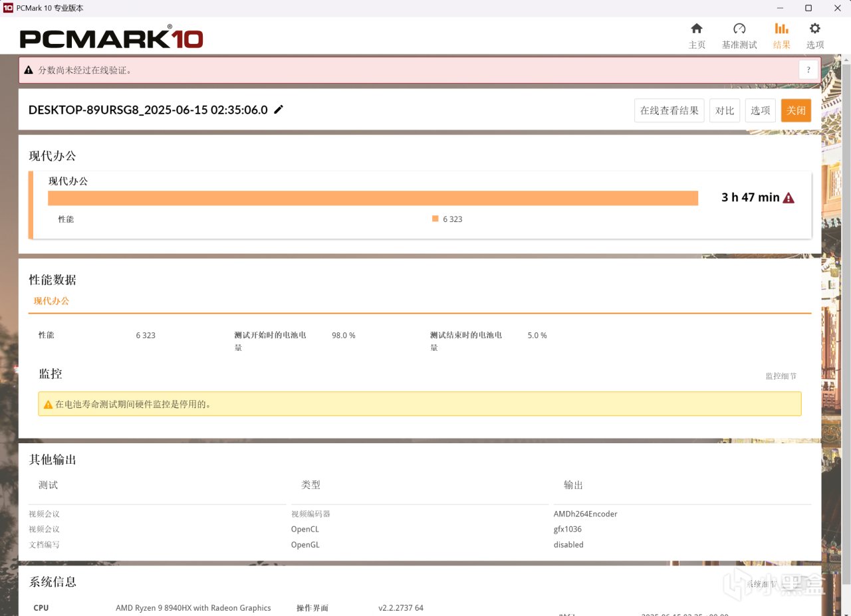Click the orange legend square beside 6 323
The image size is (851, 616).
click(x=435, y=219)
